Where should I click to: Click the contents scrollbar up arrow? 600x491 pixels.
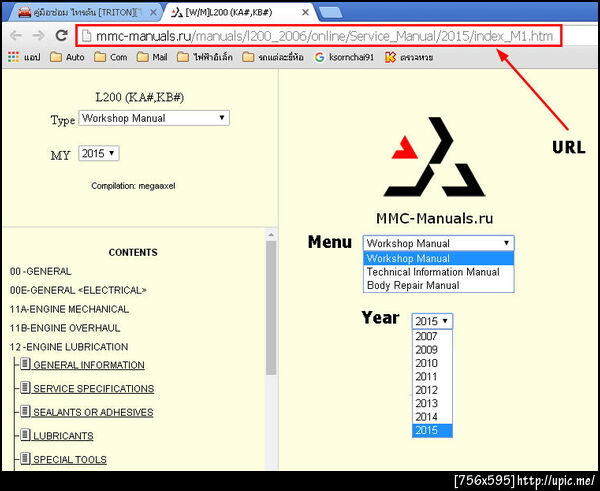271,235
